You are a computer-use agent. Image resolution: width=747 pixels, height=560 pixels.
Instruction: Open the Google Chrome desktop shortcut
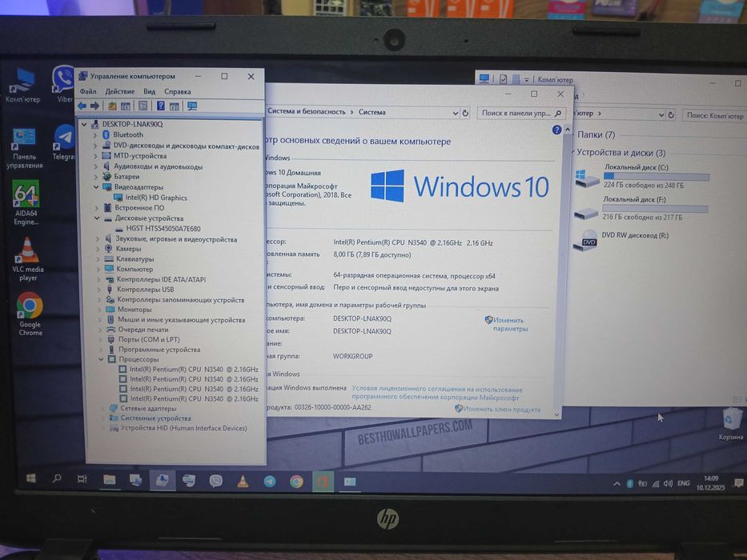(30, 314)
